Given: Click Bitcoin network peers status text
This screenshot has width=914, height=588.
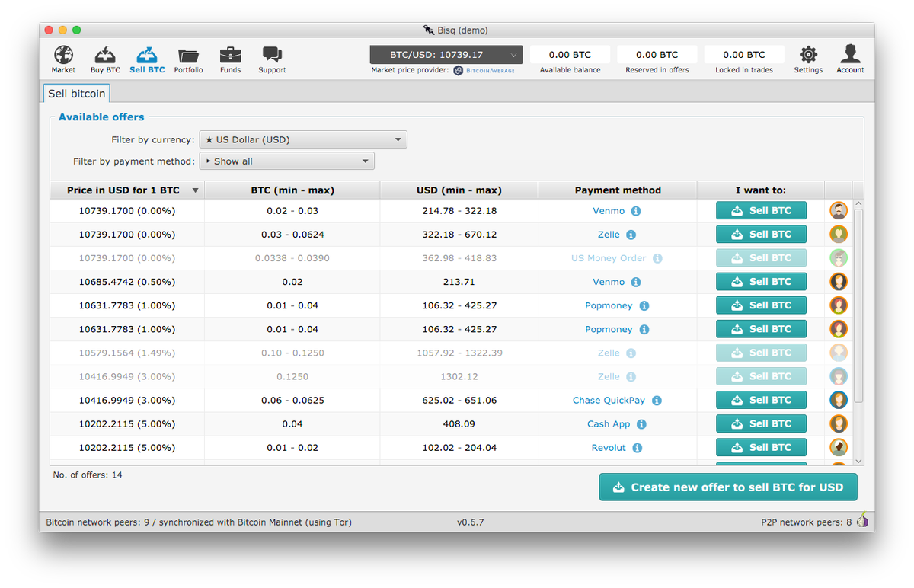Looking at the screenshot, I should [x=199, y=522].
